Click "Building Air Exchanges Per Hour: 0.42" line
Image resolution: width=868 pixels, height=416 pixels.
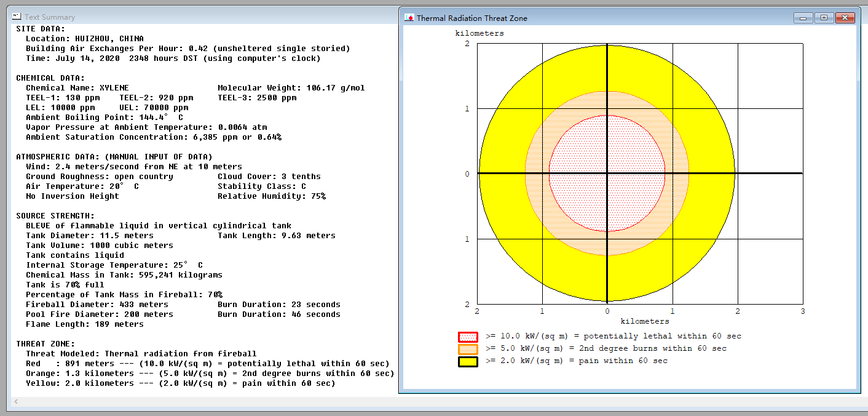188,49
